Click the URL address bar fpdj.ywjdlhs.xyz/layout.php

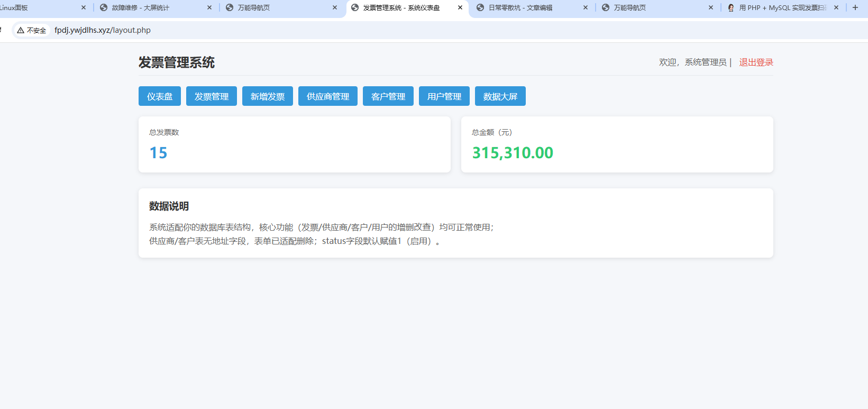click(103, 30)
